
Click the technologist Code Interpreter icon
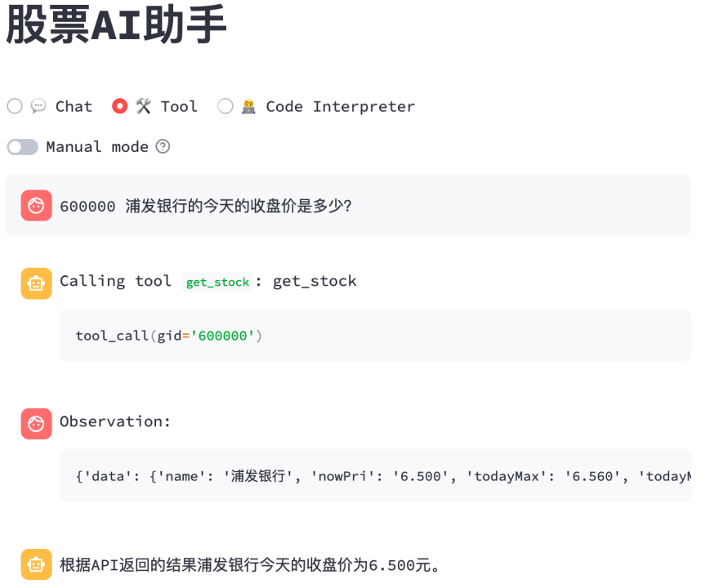(x=248, y=106)
